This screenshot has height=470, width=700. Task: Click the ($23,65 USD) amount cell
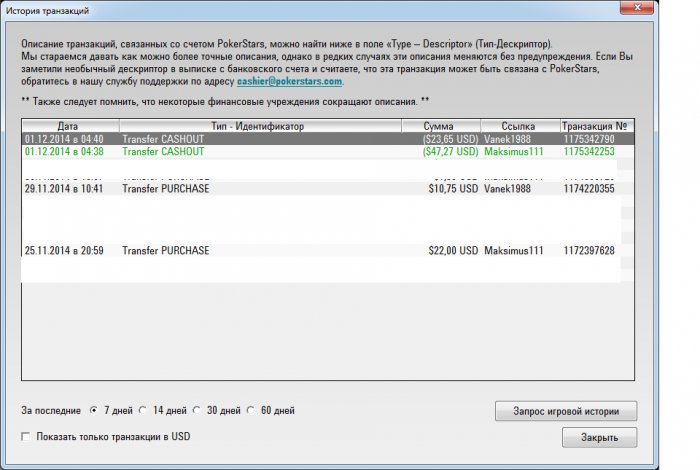450,139
